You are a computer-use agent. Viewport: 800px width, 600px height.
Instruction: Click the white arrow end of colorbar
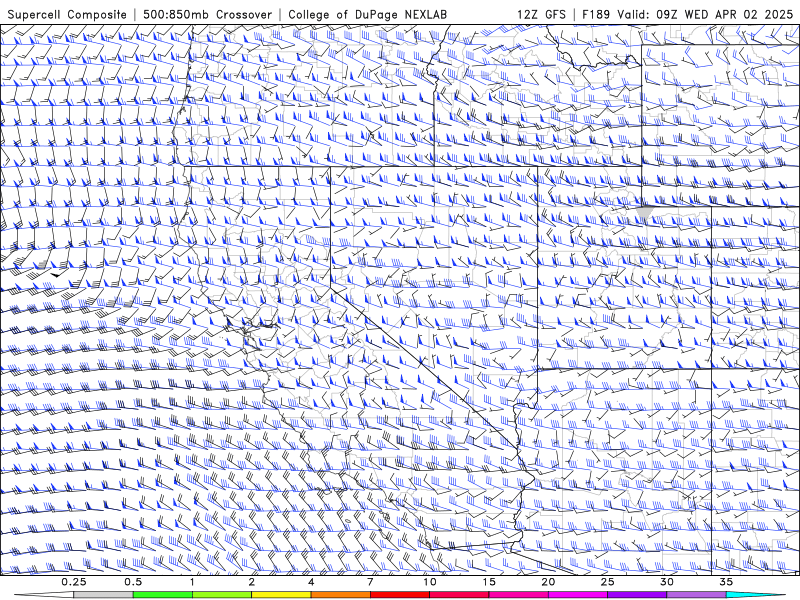[43, 595]
